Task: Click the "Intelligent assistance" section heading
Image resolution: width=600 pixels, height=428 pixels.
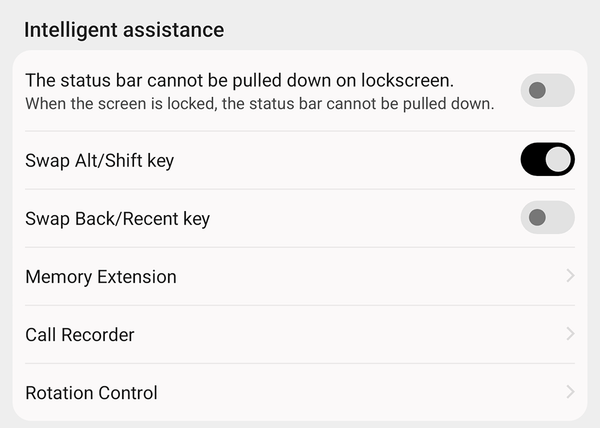Action: coord(124,30)
